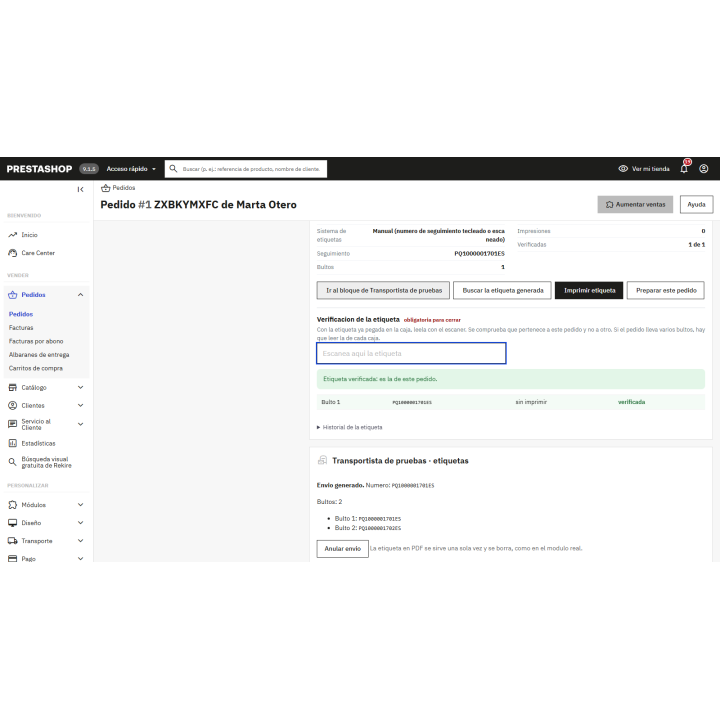The height and width of the screenshot is (720, 720).
Task: Expand the Clientes menu chevron
Action: [80, 405]
